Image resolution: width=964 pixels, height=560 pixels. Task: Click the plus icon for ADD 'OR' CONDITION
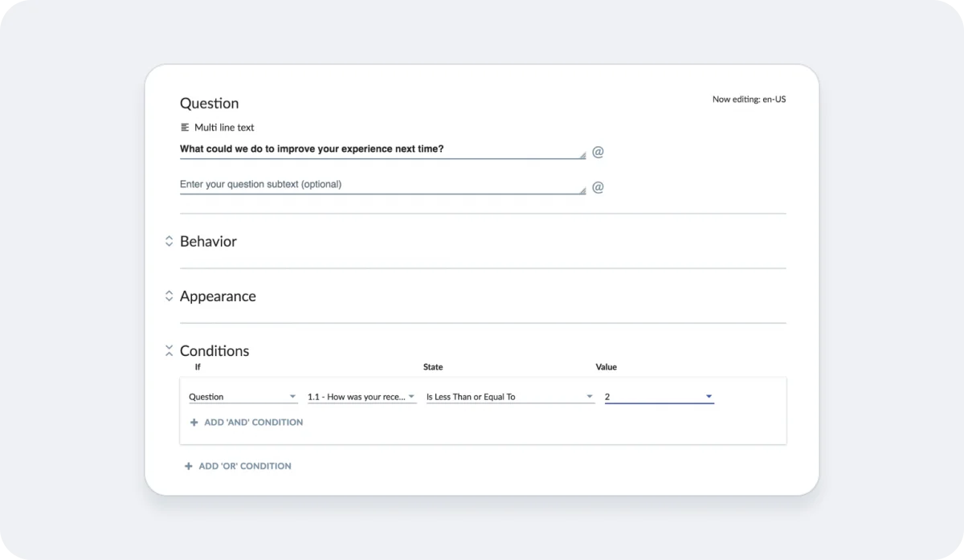[x=189, y=466]
